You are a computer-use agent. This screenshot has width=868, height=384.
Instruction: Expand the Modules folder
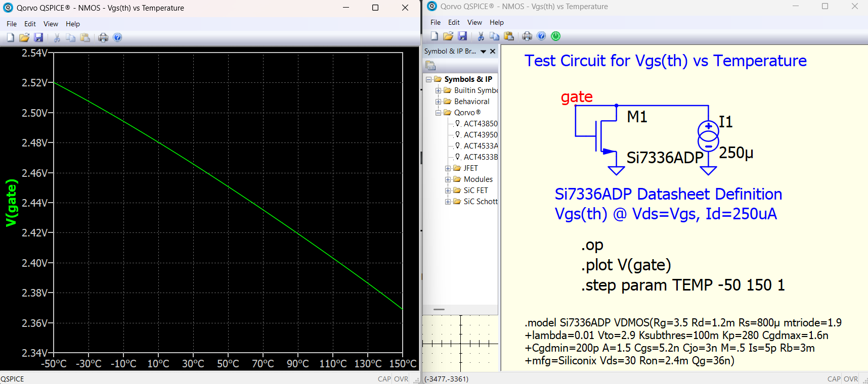click(448, 179)
